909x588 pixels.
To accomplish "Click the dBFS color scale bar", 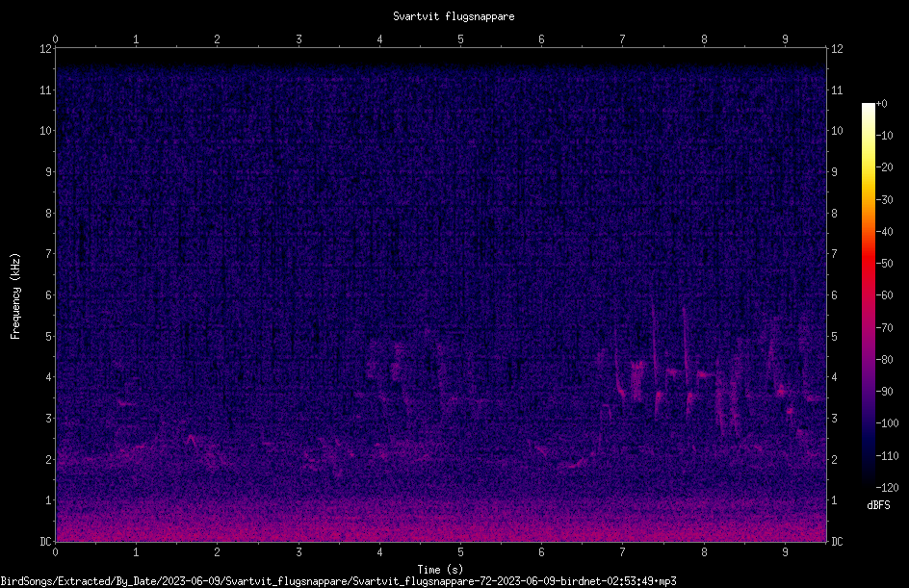I will [x=868, y=294].
